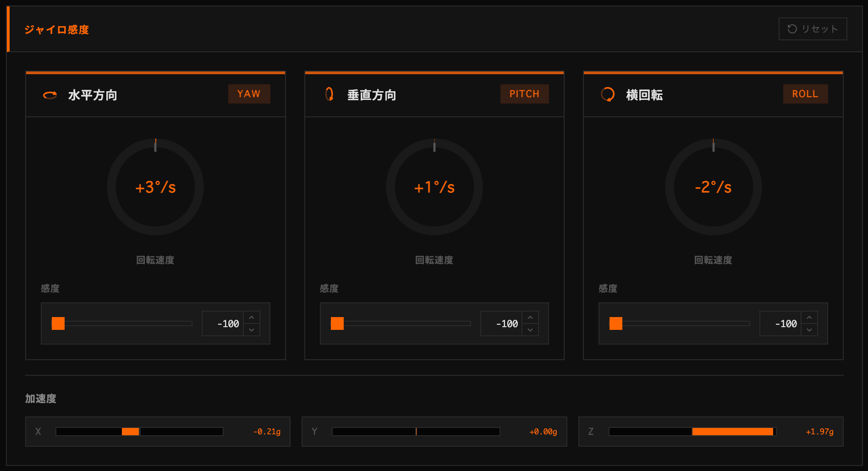Image resolution: width=868 pixels, height=471 pixels.
Task: Focus the yaw sensitivity value field
Action: tap(223, 324)
